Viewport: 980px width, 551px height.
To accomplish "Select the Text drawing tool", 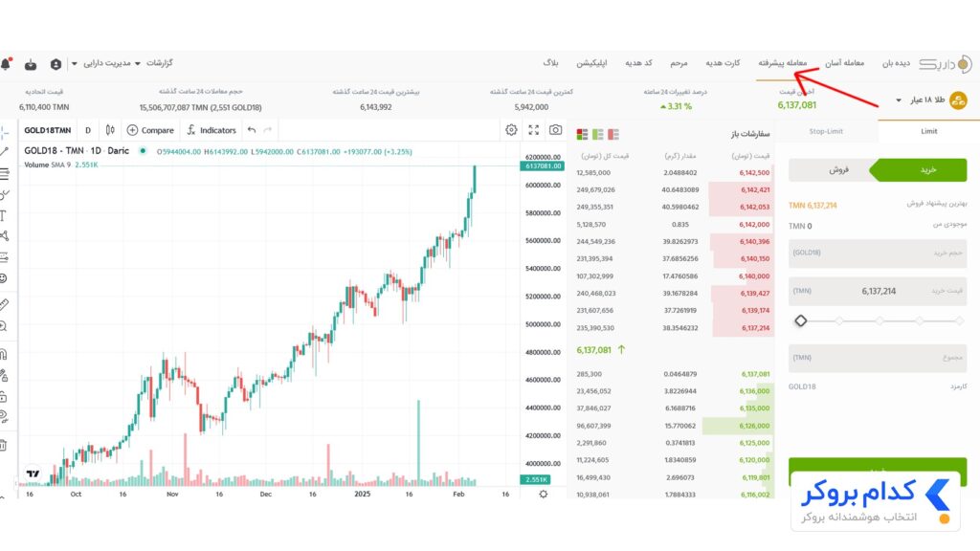I will [5, 215].
